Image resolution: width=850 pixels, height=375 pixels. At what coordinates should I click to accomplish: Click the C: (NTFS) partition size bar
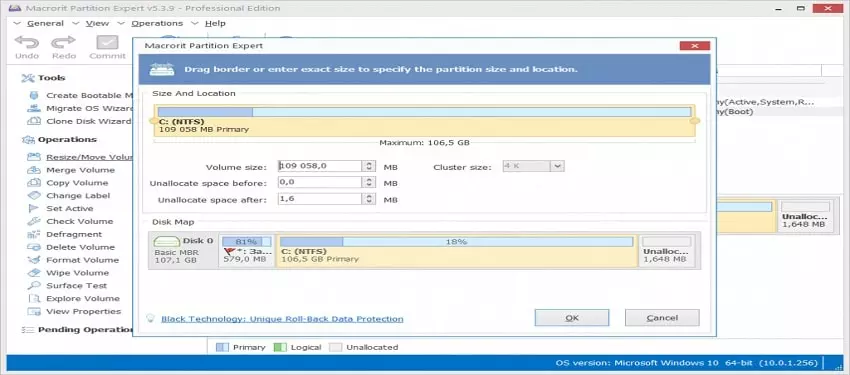pyautogui.click(x=424, y=112)
